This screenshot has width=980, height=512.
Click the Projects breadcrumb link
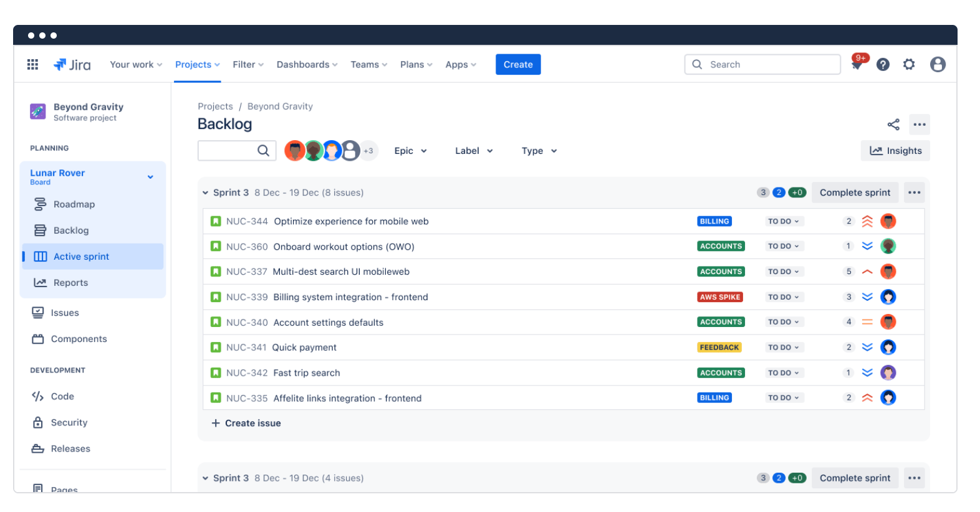point(215,107)
